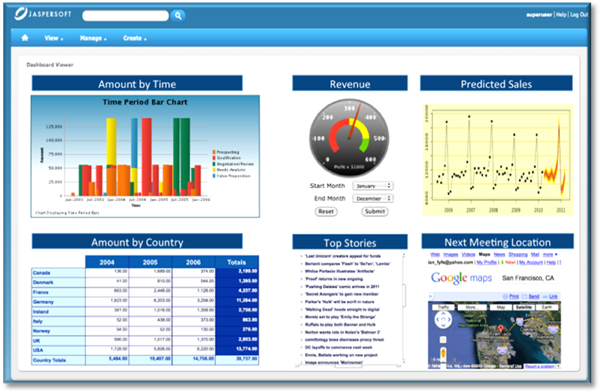Click the Top Stories vertical scrollbar
The width and height of the screenshot is (602, 392).
tap(404, 309)
